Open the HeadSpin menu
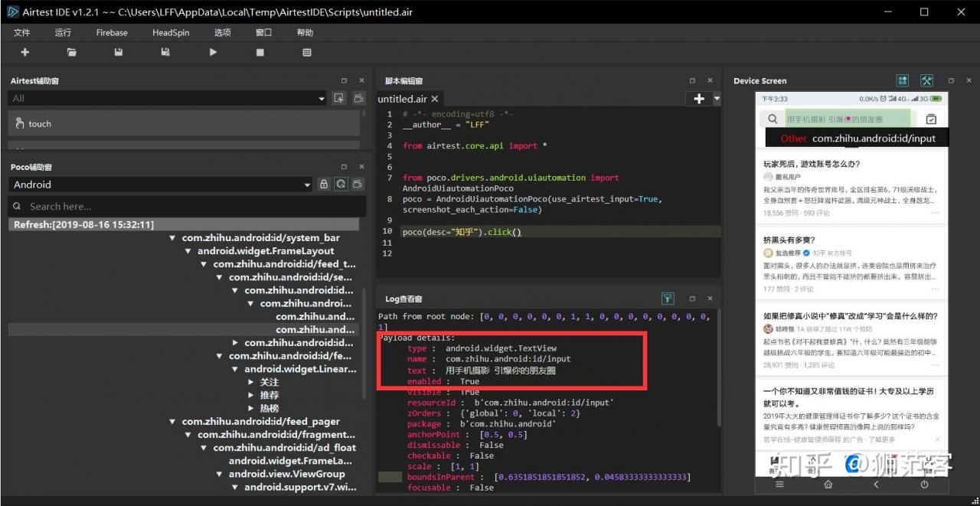Image resolution: width=980 pixels, height=506 pixels. tap(171, 32)
